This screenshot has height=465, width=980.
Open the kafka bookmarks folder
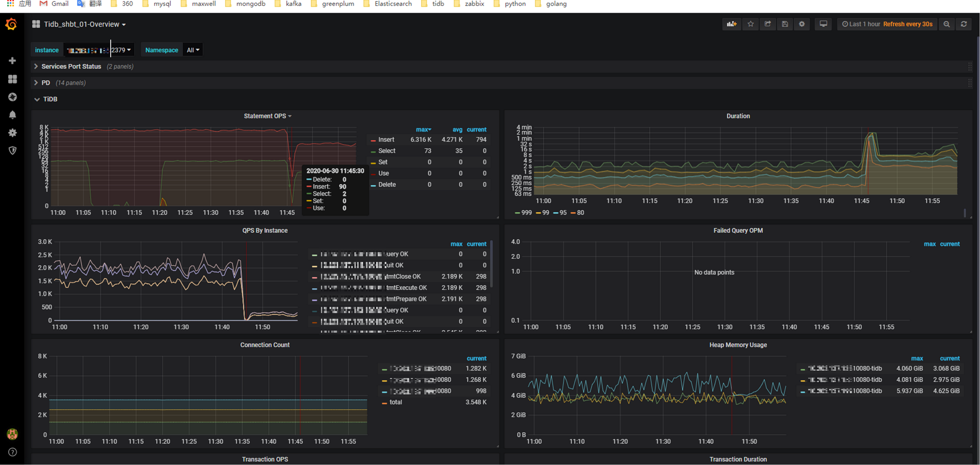coord(288,3)
